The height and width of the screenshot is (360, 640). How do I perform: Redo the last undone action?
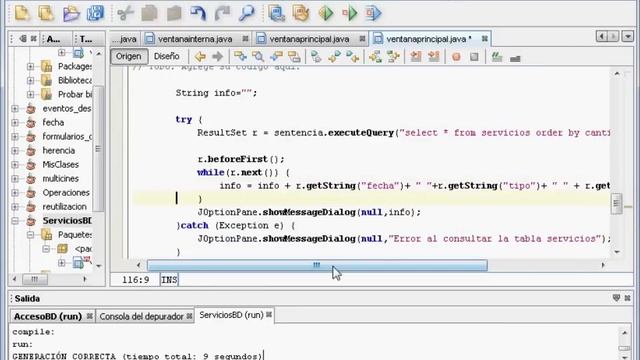click(222, 13)
